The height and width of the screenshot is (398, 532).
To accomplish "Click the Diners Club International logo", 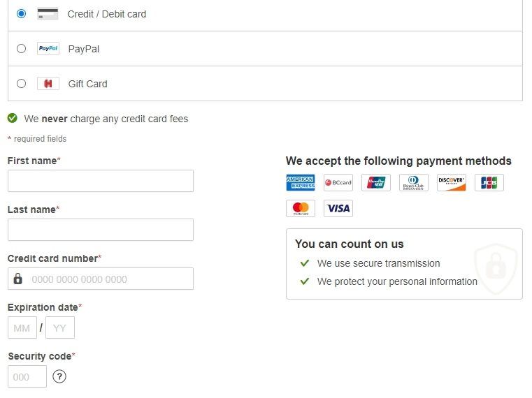I will click(x=414, y=183).
